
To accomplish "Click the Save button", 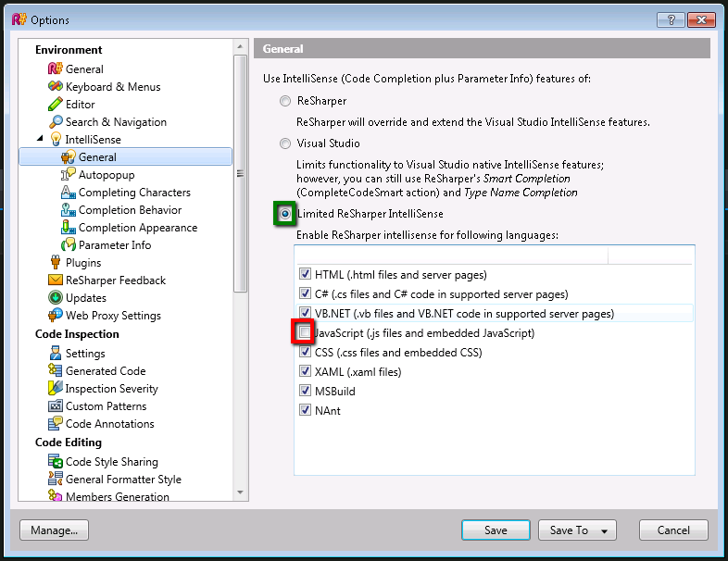I will coord(496,530).
